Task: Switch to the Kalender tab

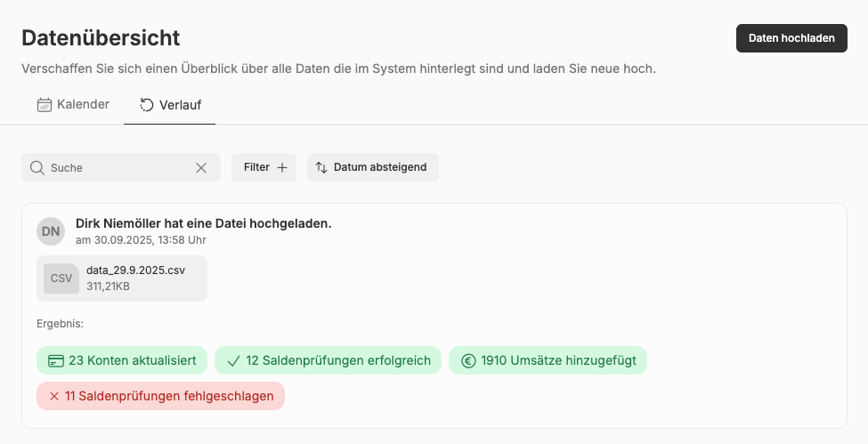Action: coord(73,105)
